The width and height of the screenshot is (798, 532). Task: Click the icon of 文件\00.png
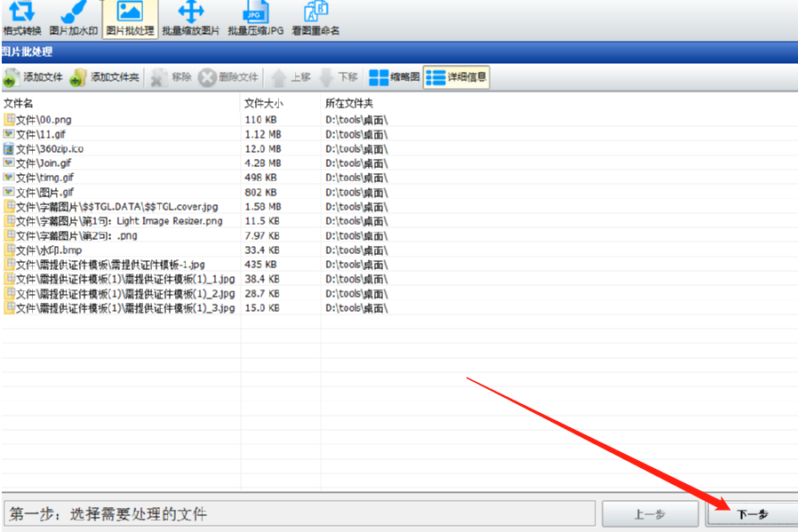click(9, 119)
